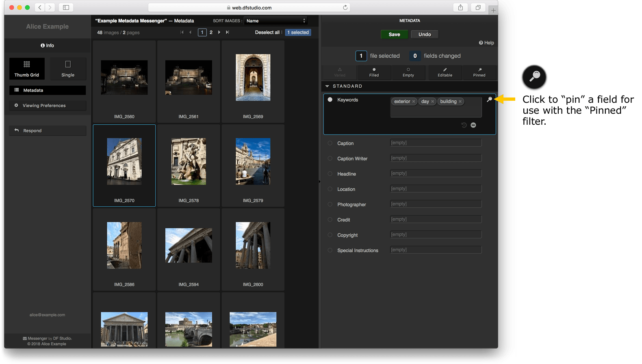This screenshot has width=642, height=364.
Task: Open a new browser tab
Action: 493,10
